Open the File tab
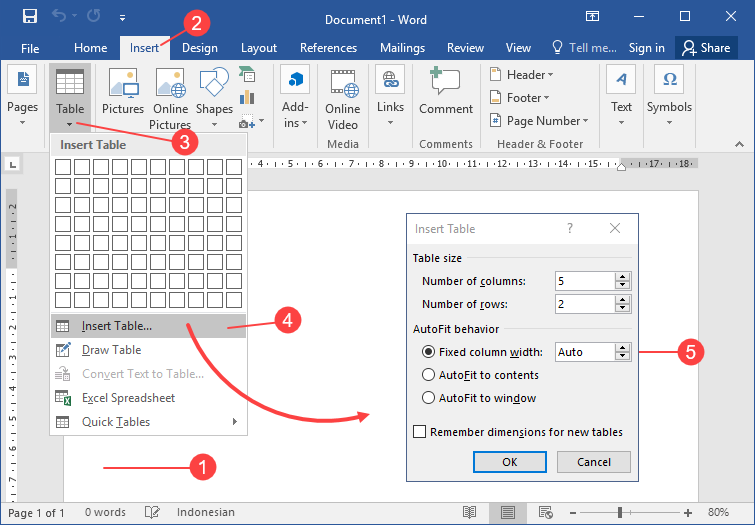Viewport: 755px width, 525px height. click(x=30, y=48)
